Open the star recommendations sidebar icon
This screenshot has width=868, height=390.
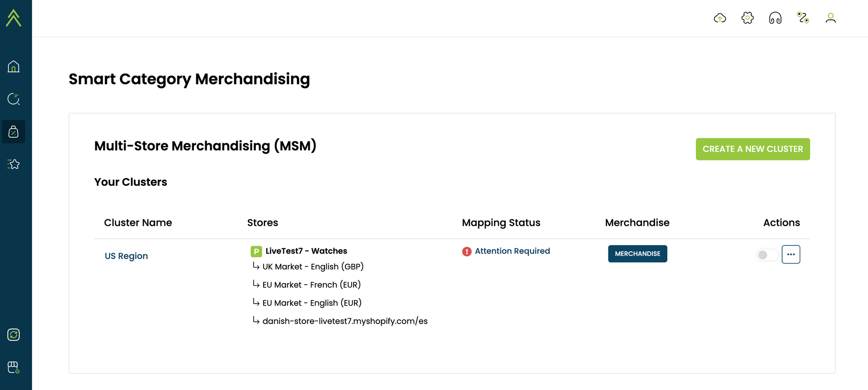pos(14,164)
